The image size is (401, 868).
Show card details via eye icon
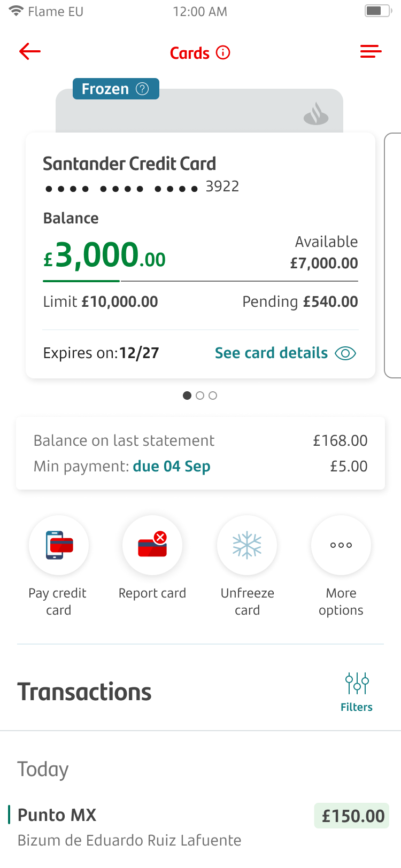click(x=345, y=353)
